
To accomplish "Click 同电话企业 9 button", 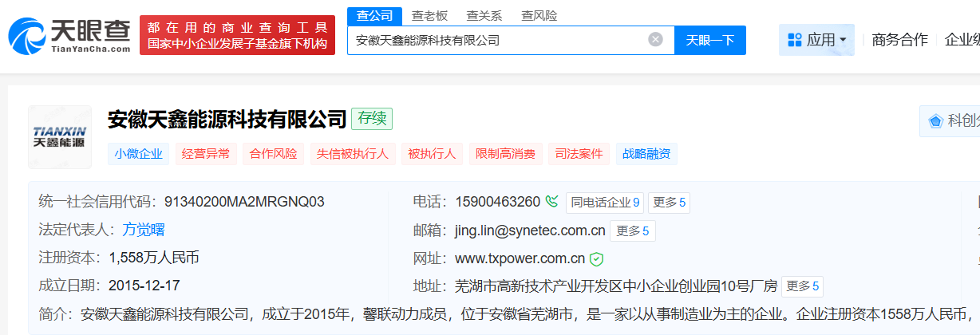I will tap(605, 203).
